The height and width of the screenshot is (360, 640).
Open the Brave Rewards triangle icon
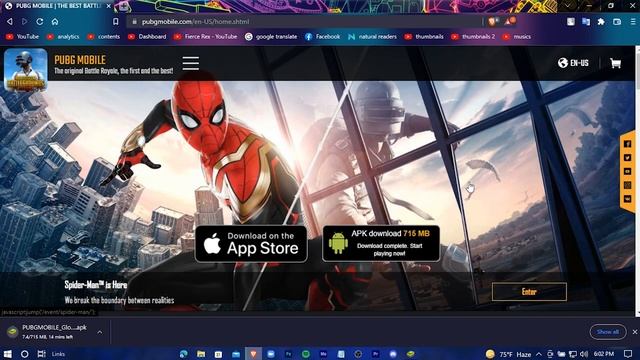(x=508, y=22)
